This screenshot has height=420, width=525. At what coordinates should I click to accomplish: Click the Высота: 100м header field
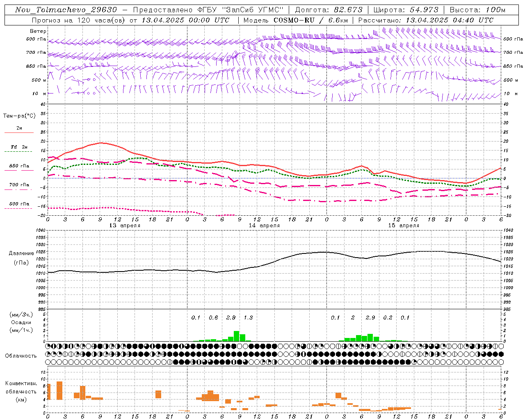click(477, 10)
